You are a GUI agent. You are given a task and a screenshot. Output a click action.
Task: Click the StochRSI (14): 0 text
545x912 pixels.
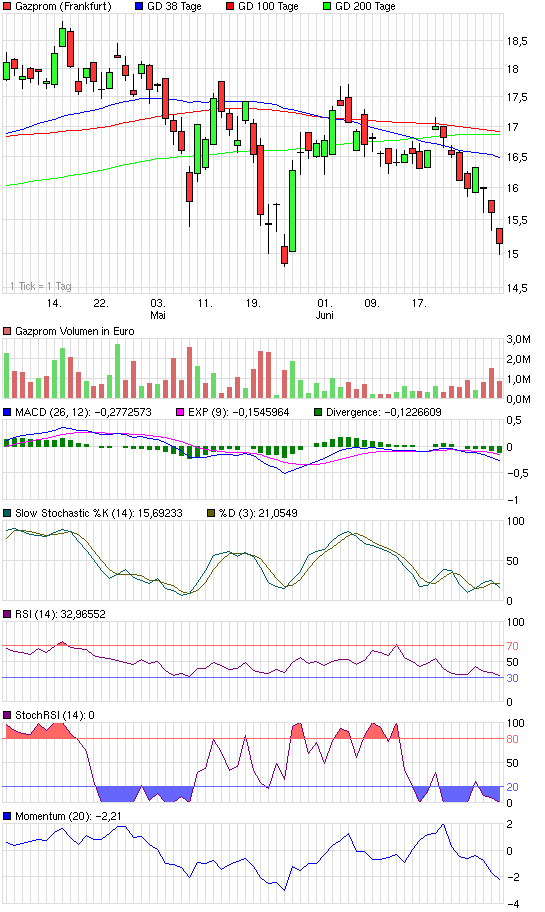click(55, 715)
